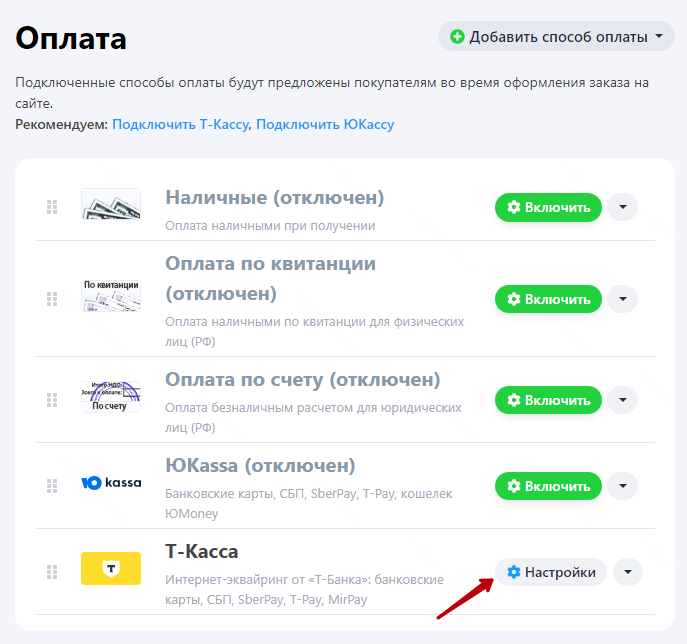The height and width of the screenshot is (644, 687).
Task: Expand the dropdown arrow for Оплата по квитанции
Action: [x=623, y=299]
